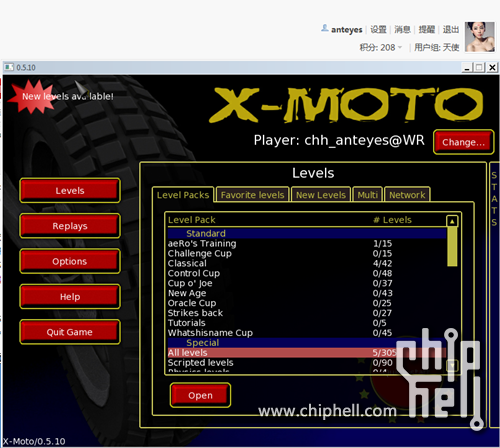Open the Levels menu button
Image resolution: width=500 pixels, height=448 pixels.
[x=70, y=190]
